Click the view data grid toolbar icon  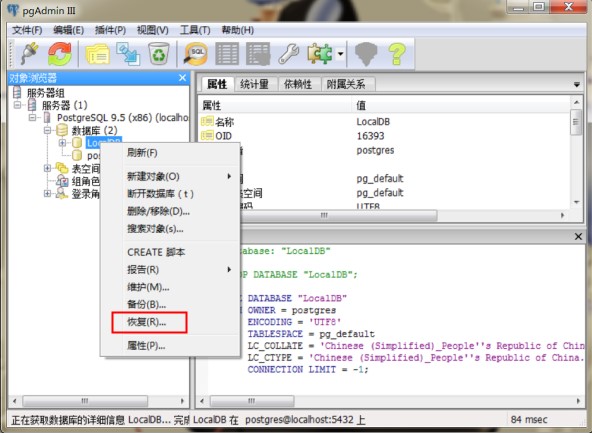point(227,54)
